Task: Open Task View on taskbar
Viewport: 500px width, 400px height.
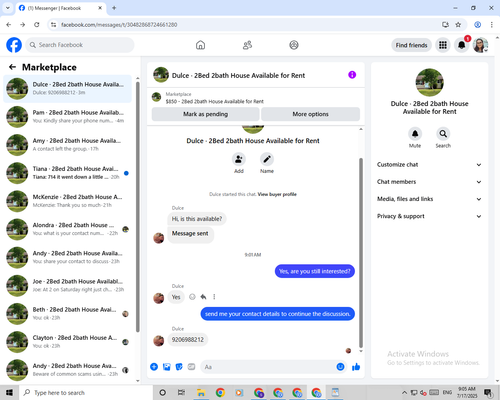Action: pyautogui.click(x=181, y=393)
